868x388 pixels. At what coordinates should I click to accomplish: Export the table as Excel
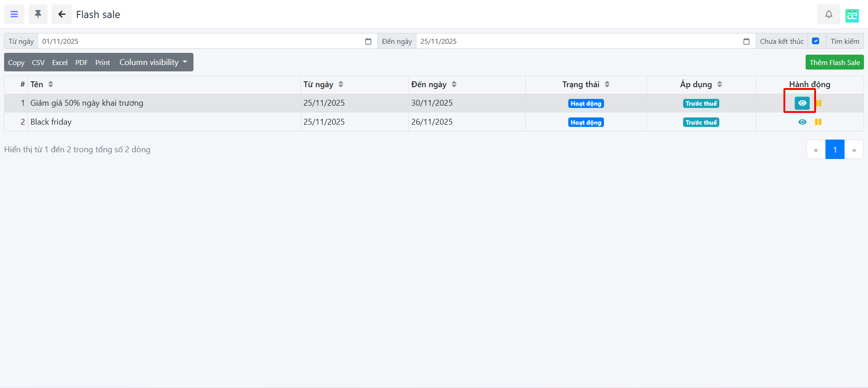point(60,63)
